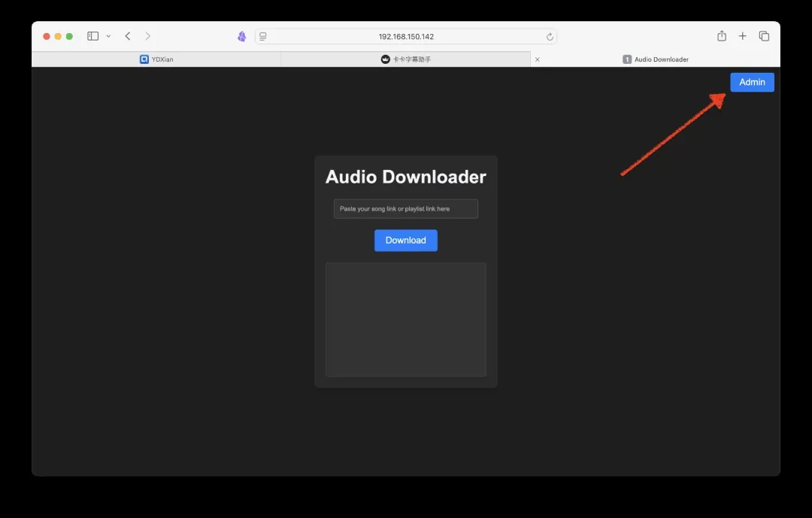Screen dimensions: 812x518
Task: Open the Share icon in toolbar
Action: [722, 36]
